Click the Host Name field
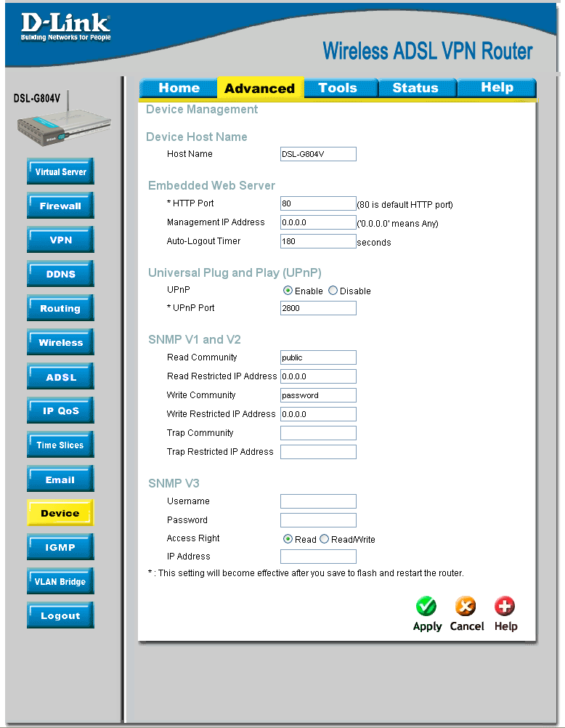 318,154
